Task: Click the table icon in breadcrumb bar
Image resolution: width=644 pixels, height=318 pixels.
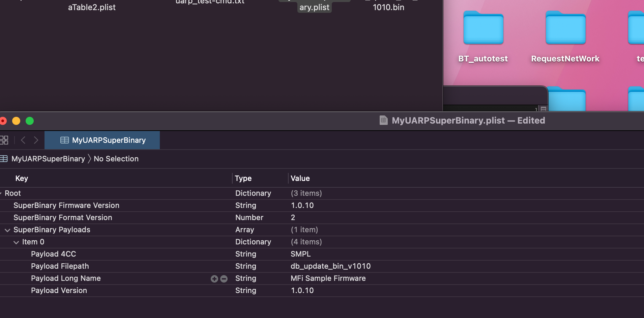Action: coord(4,159)
